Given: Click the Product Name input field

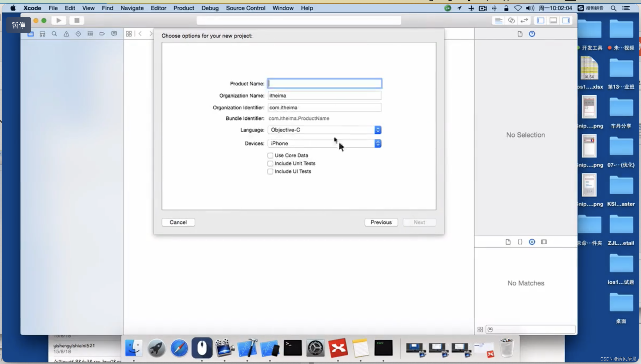Looking at the screenshot, I should (x=324, y=83).
